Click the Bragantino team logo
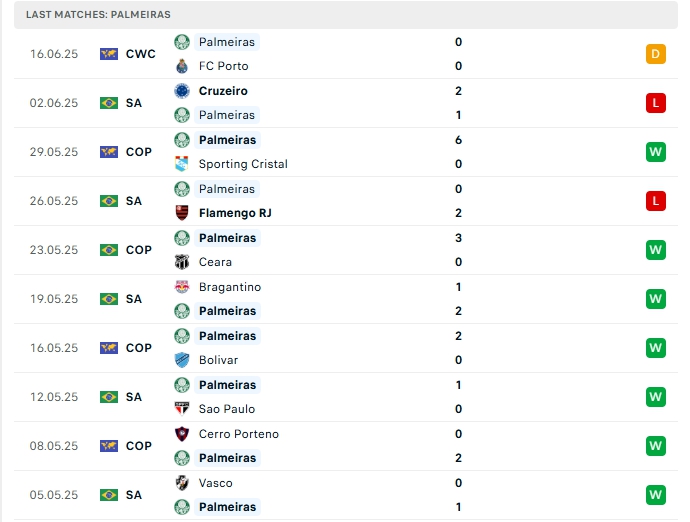This screenshot has width=690, height=522. pos(181,287)
